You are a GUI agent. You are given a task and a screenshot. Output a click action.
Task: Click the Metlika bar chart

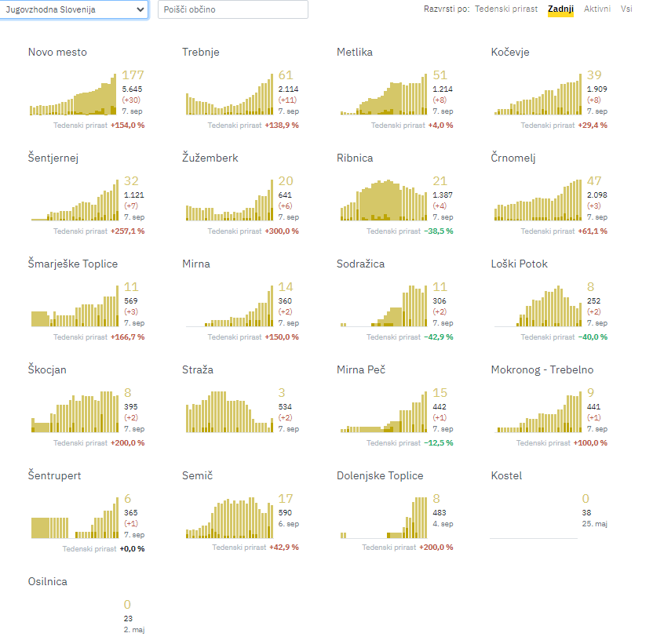[384, 94]
